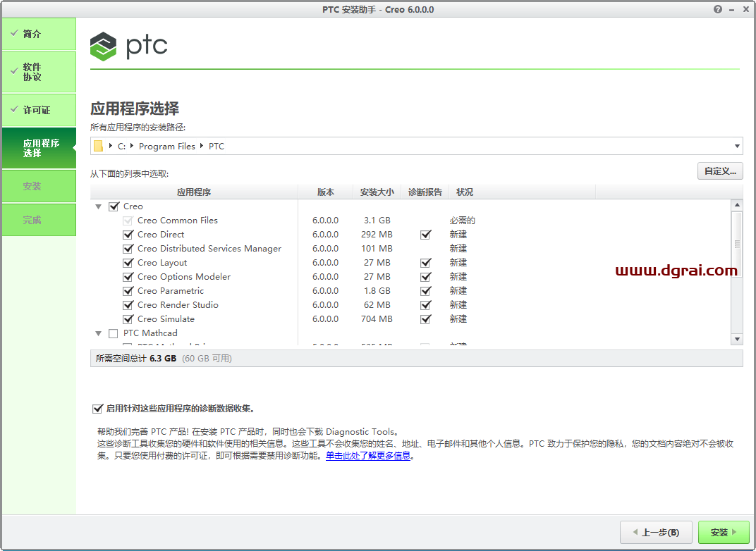This screenshot has height=551, width=756.
Task: Collapse the Creo tree group
Action: click(x=98, y=206)
